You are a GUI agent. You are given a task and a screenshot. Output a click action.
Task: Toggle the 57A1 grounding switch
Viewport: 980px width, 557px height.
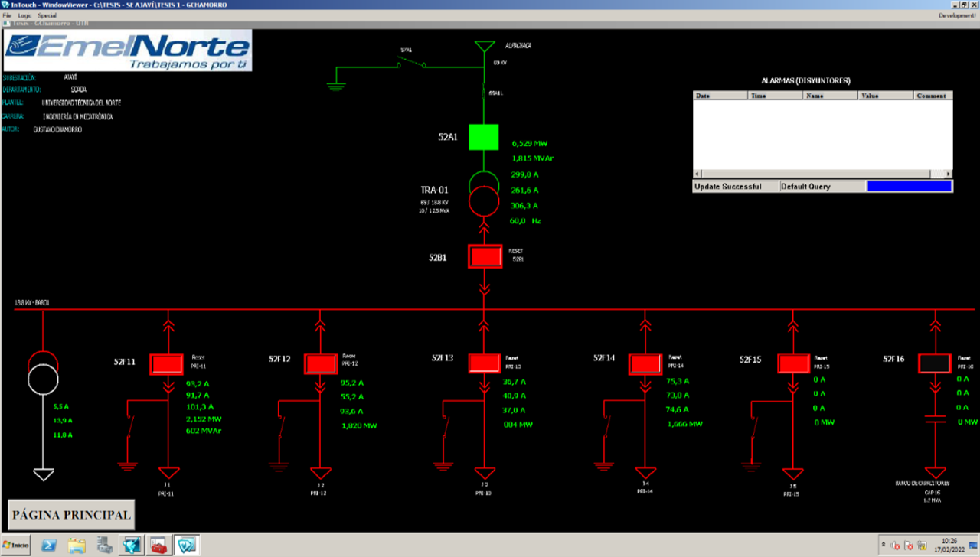412,64
